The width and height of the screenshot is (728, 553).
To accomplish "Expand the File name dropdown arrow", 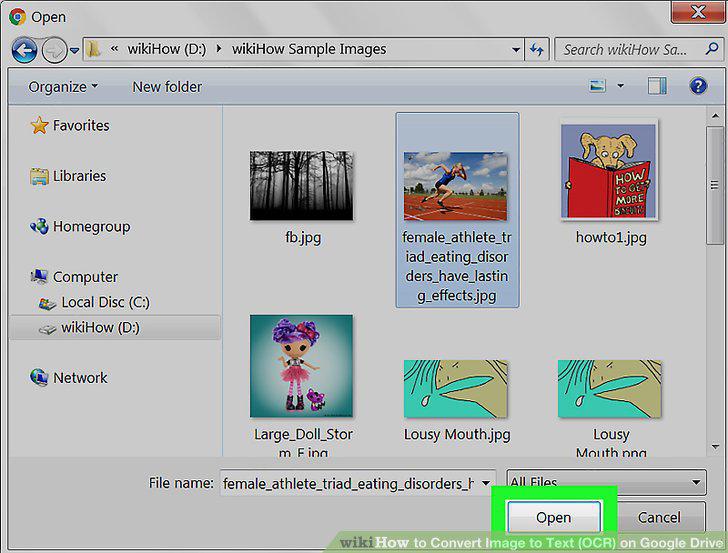I will [x=486, y=483].
